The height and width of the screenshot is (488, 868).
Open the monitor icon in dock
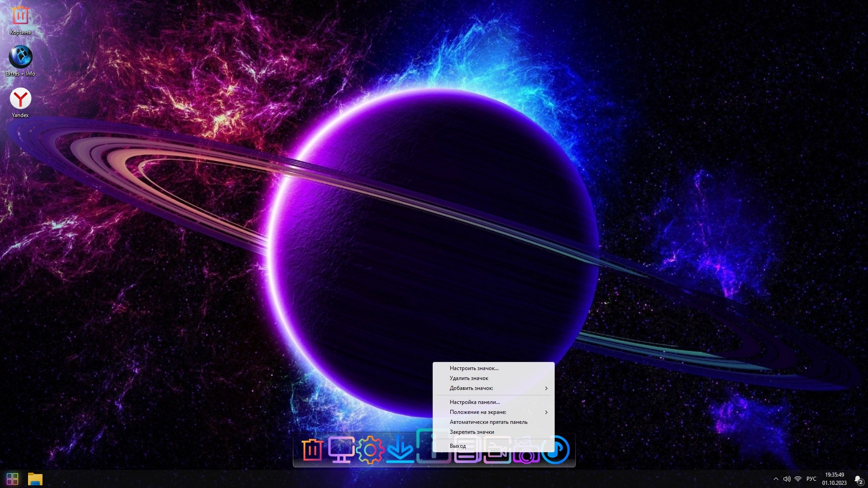click(x=340, y=450)
